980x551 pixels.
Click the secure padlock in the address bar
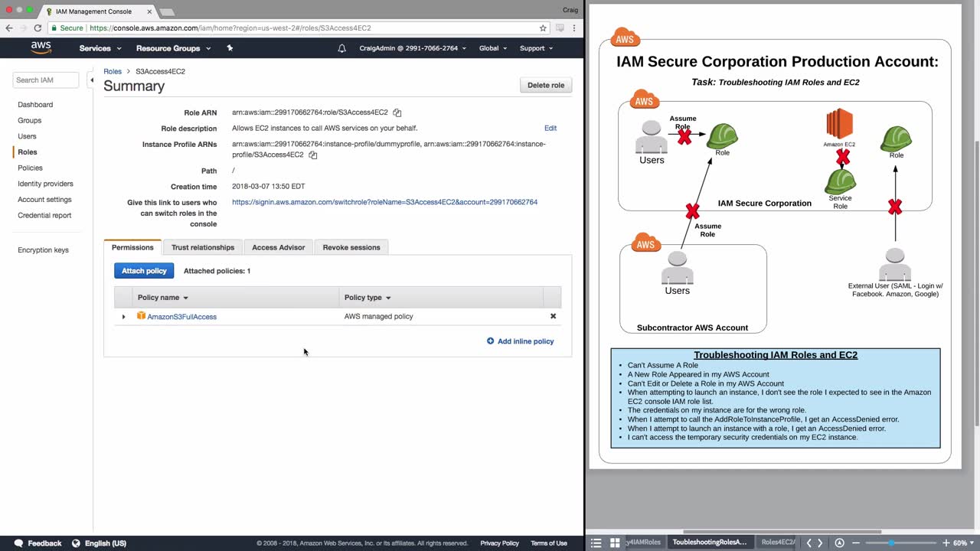coord(54,28)
